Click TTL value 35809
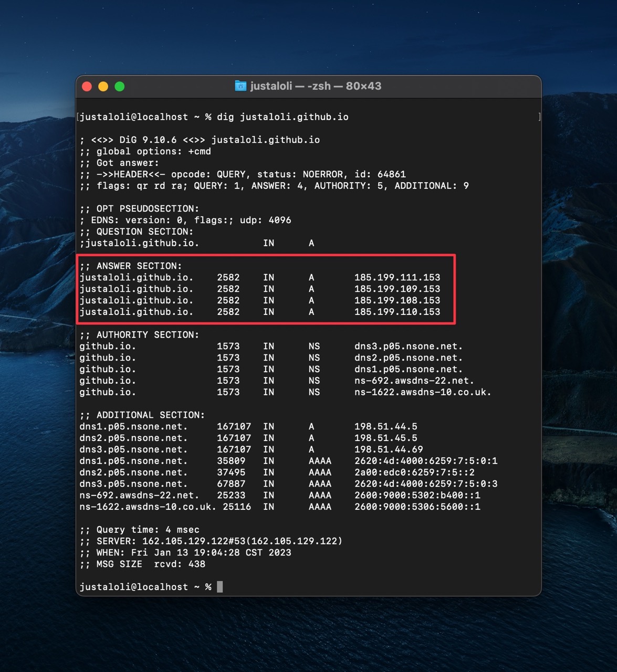This screenshot has width=617, height=672. click(231, 461)
